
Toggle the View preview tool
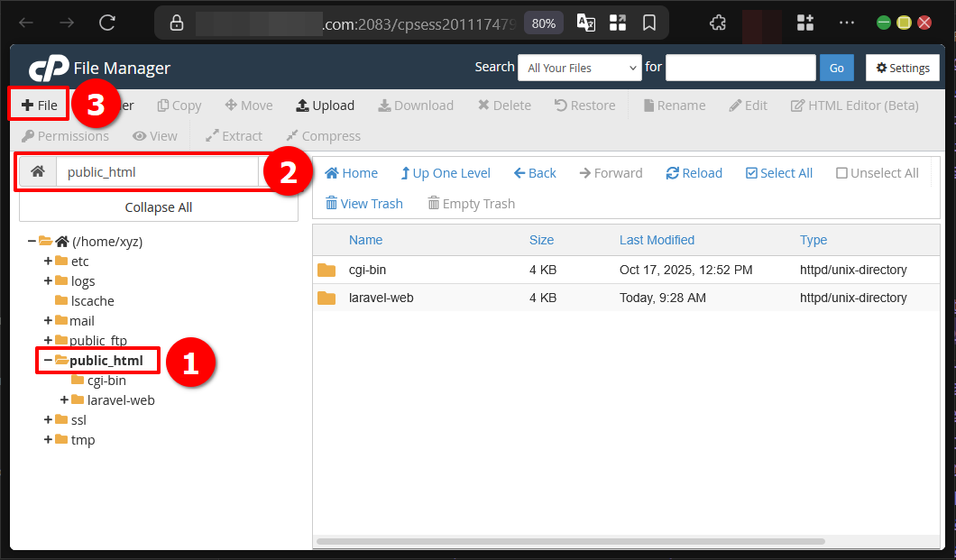(x=154, y=135)
